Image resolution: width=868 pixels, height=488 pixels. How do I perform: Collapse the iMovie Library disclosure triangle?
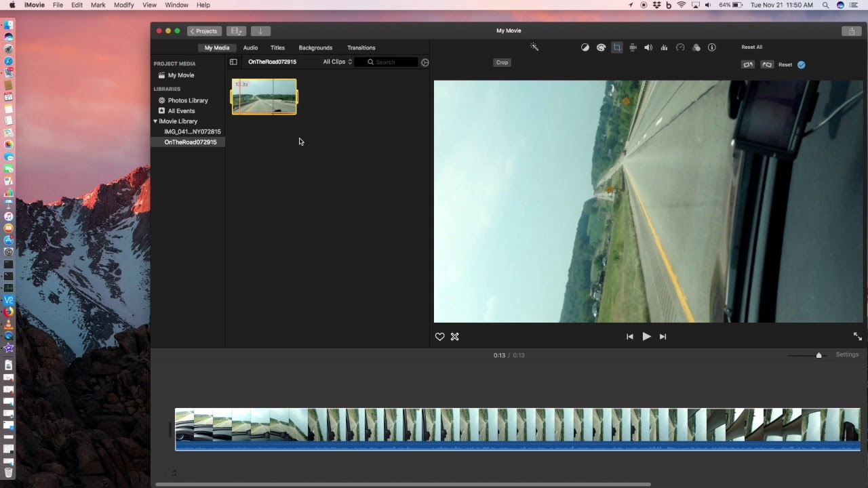click(155, 121)
